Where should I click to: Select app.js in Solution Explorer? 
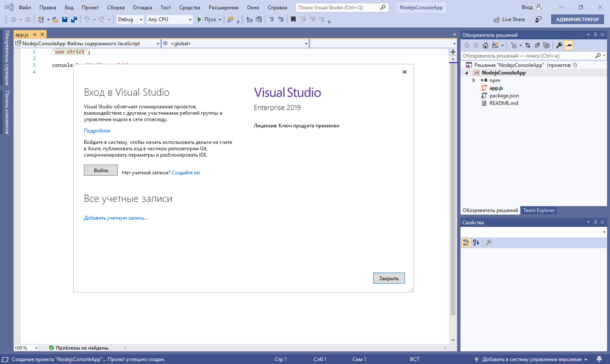(x=496, y=88)
